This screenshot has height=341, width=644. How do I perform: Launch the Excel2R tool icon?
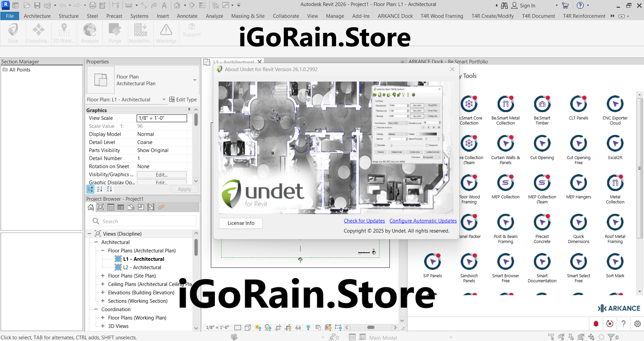(615, 144)
